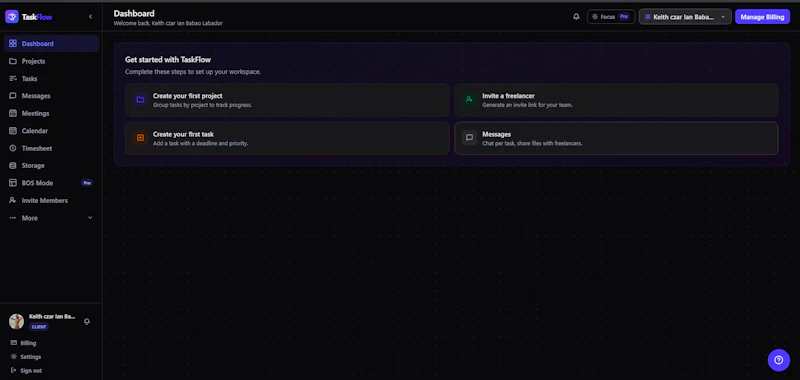Click the Meetings icon
Image resolution: width=800 pixels, height=380 pixels.
point(13,113)
